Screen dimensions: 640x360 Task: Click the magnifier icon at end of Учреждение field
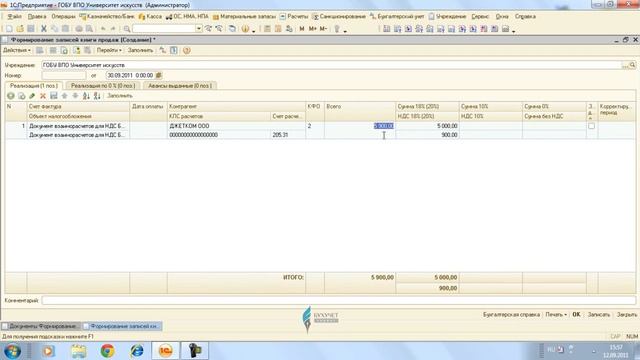632,65
